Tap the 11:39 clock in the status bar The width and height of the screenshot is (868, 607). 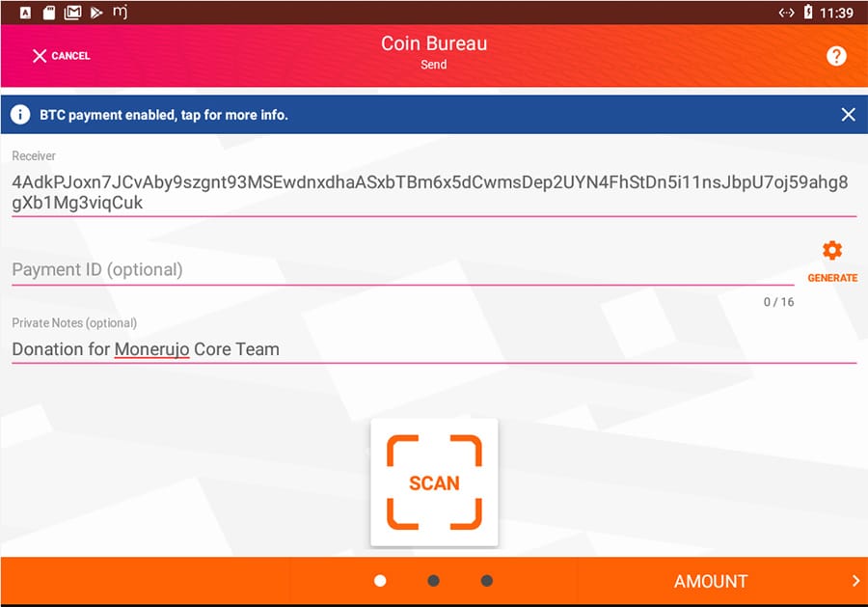[836, 13]
